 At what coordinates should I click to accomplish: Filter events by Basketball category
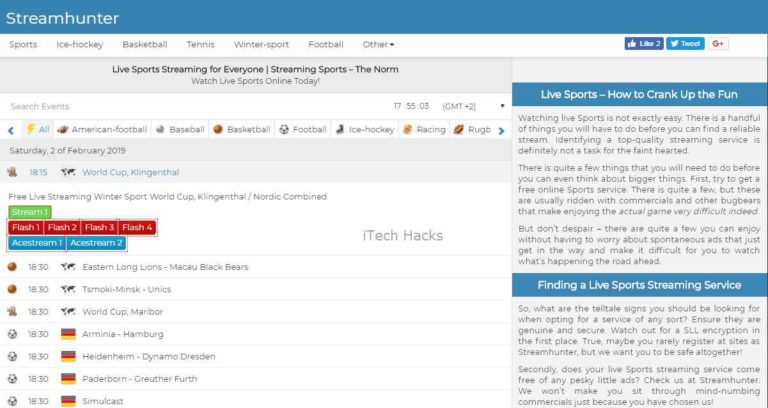[x=241, y=129]
